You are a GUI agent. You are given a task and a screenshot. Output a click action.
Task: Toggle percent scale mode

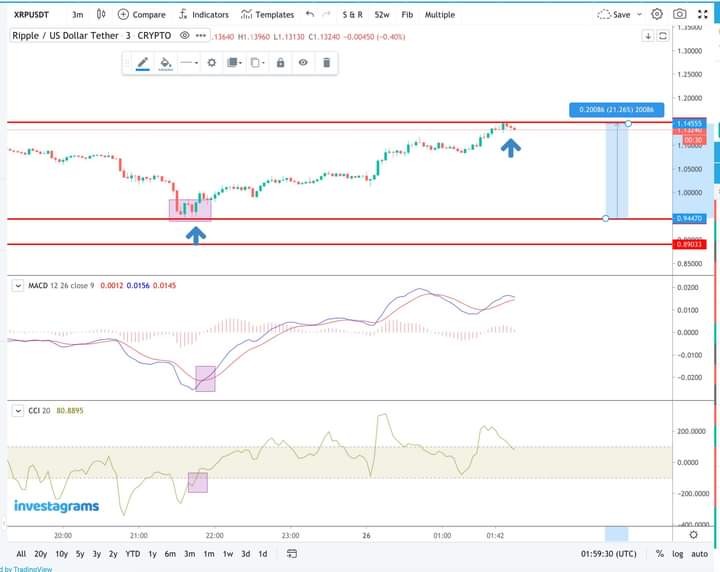click(x=659, y=554)
